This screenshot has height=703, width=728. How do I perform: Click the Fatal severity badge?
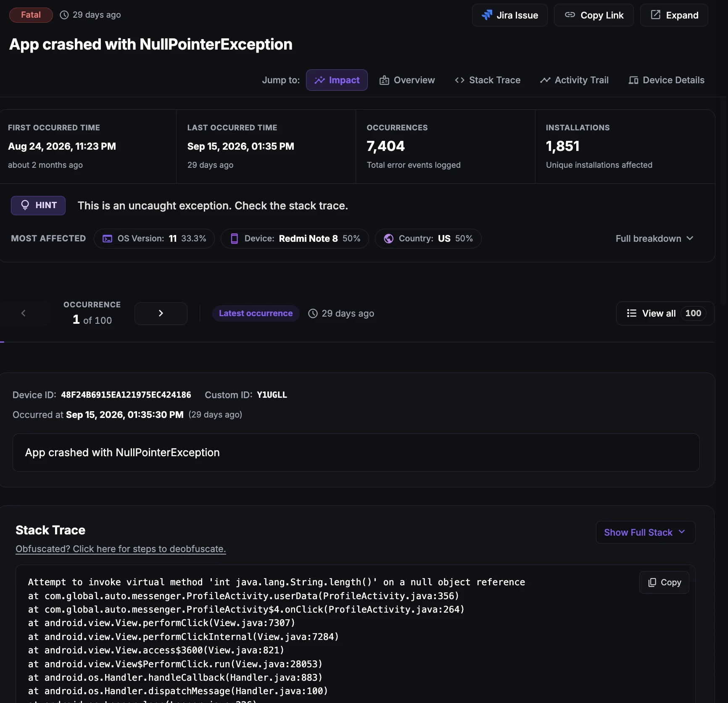(x=31, y=15)
